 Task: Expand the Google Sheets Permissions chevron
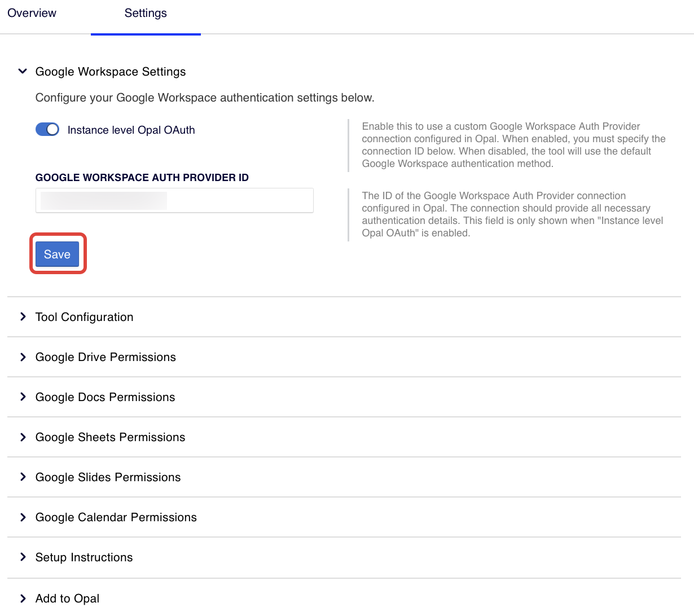23,437
